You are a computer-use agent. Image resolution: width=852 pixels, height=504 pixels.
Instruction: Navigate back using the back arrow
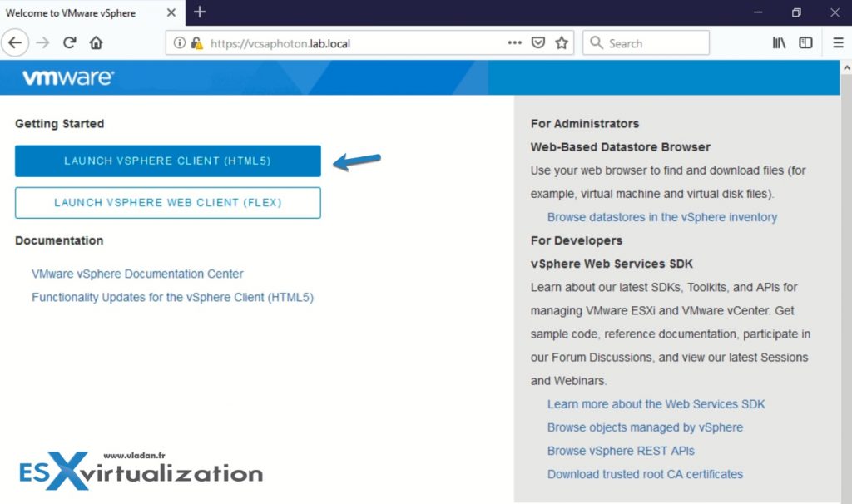[x=15, y=42]
